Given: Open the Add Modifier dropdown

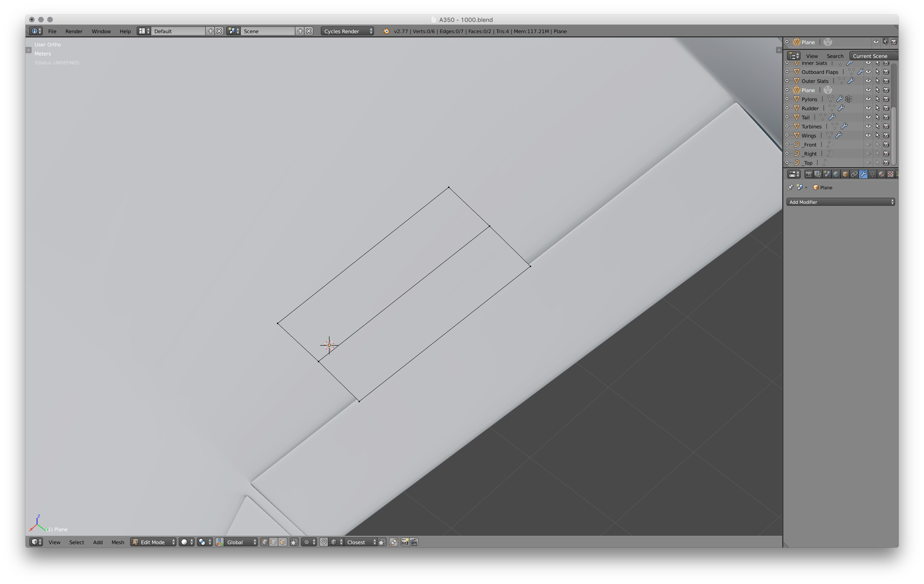Looking at the screenshot, I should tap(840, 202).
